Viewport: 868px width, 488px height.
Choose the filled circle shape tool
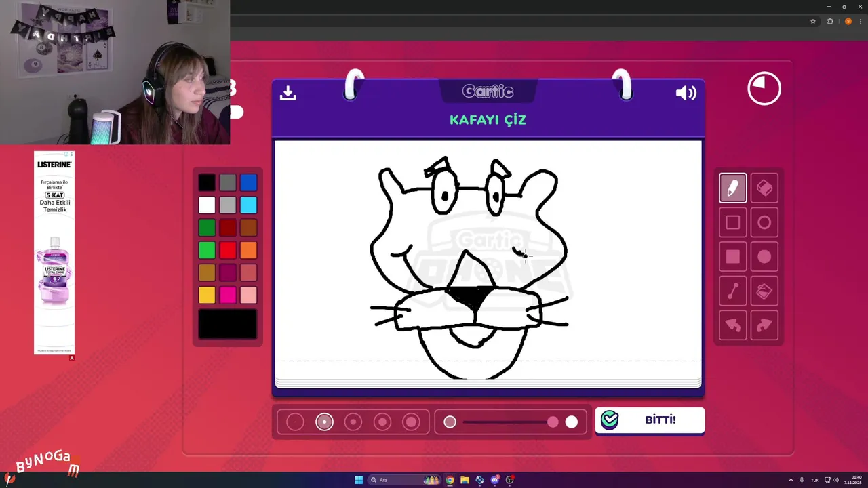(764, 257)
